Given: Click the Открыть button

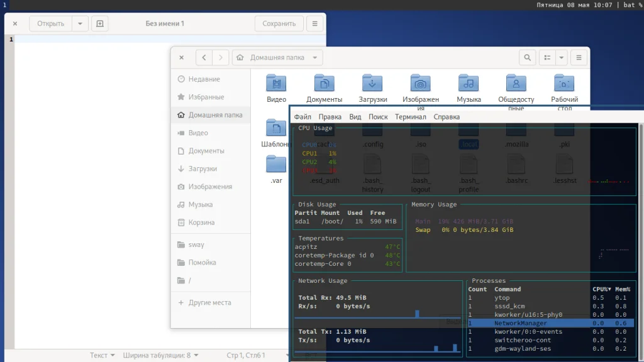Looking at the screenshot, I should pyautogui.click(x=50, y=24).
